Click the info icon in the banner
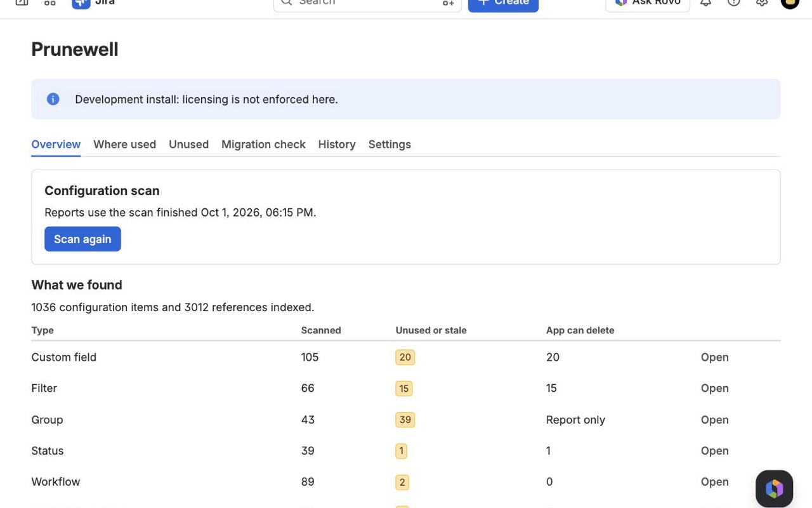Image resolution: width=812 pixels, height=508 pixels. coord(53,99)
